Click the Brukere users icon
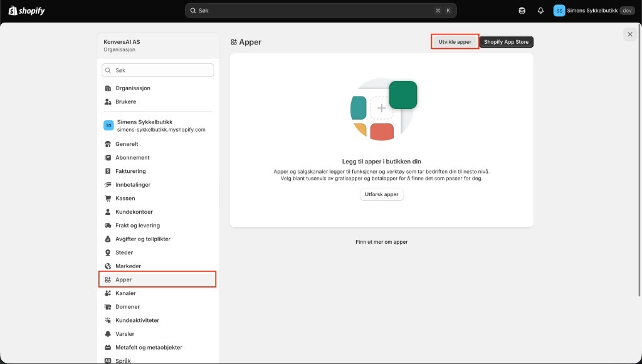 click(108, 102)
